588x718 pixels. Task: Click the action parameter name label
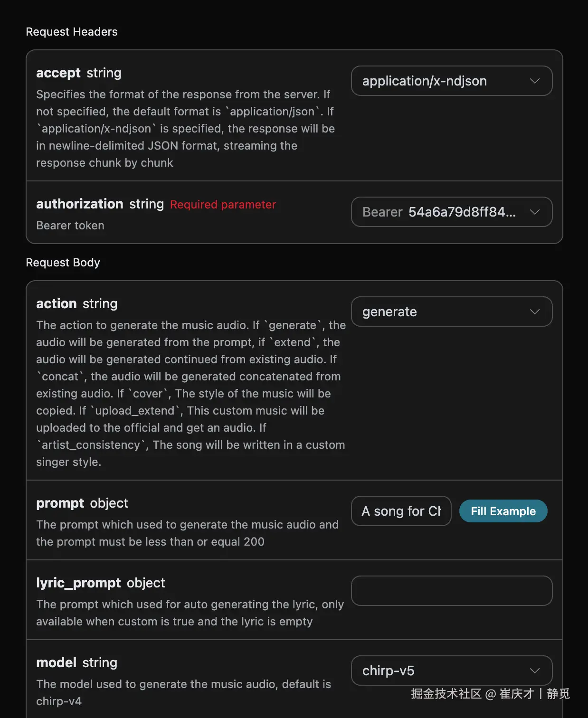click(57, 304)
